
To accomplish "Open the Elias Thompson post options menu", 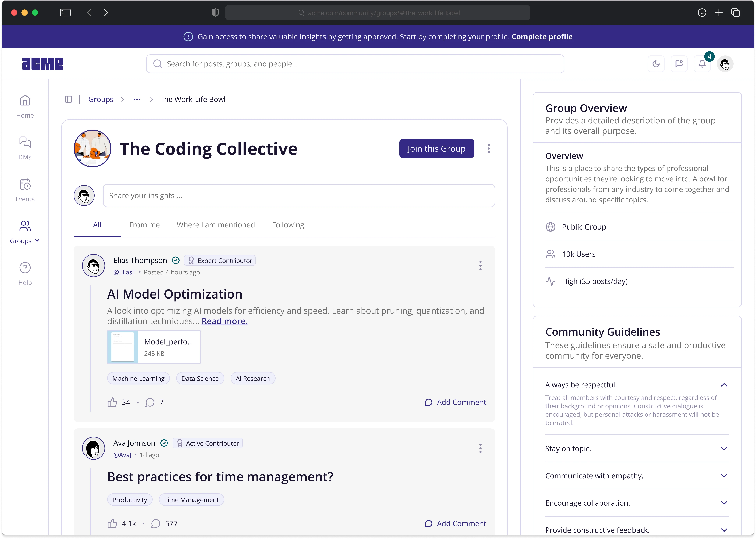I will [480, 266].
